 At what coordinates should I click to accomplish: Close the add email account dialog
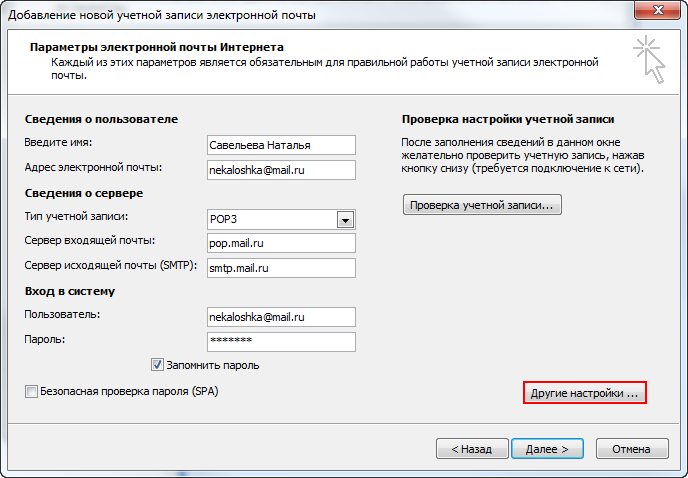click(658, 10)
